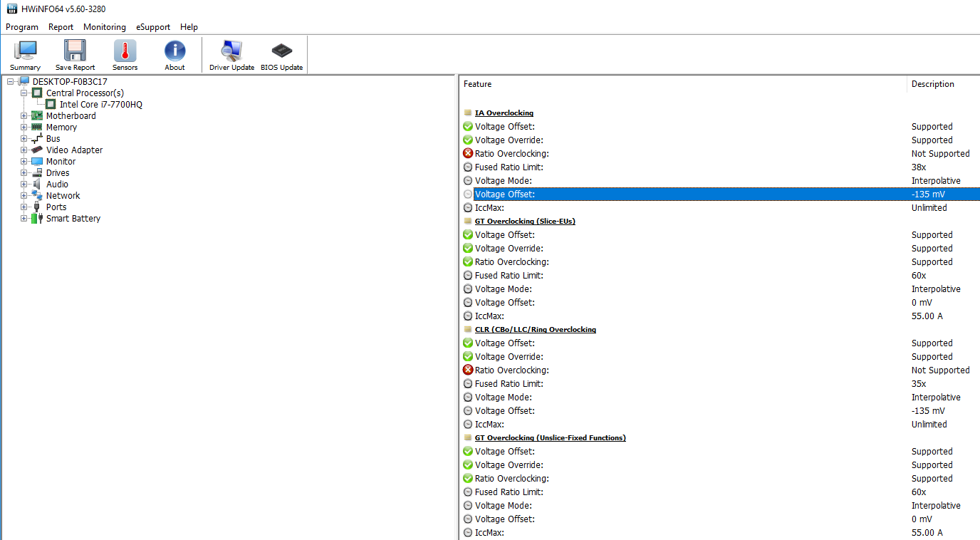Expand the Drives node

pos(24,172)
